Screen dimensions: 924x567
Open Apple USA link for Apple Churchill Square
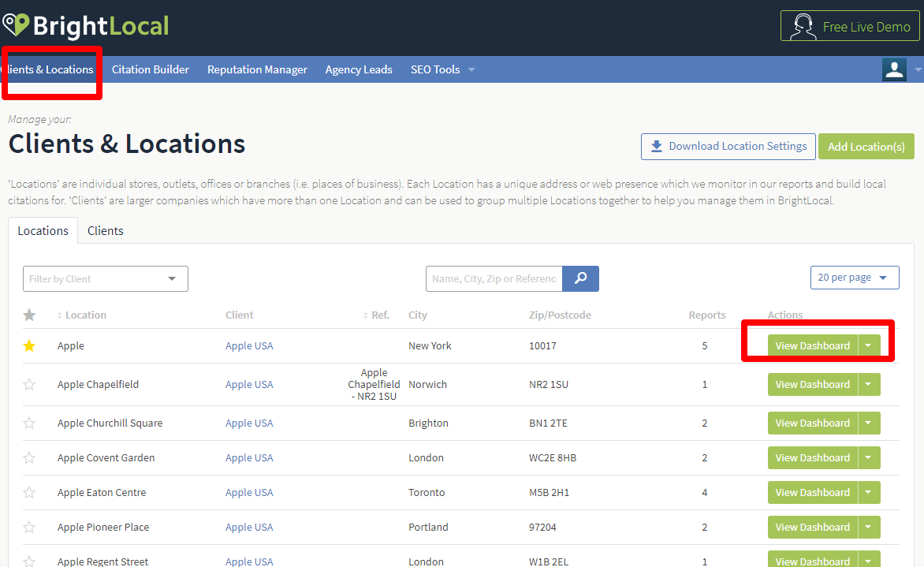pyautogui.click(x=249, y=423)
